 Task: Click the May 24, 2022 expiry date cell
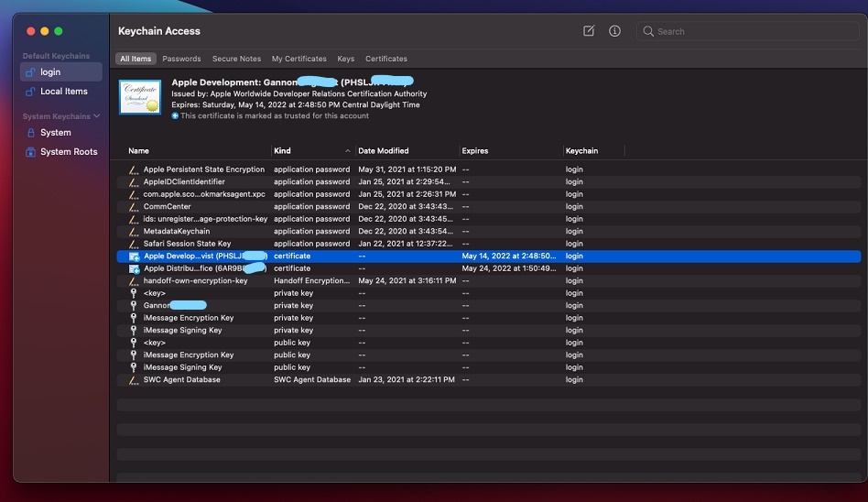tap(509, 268)
